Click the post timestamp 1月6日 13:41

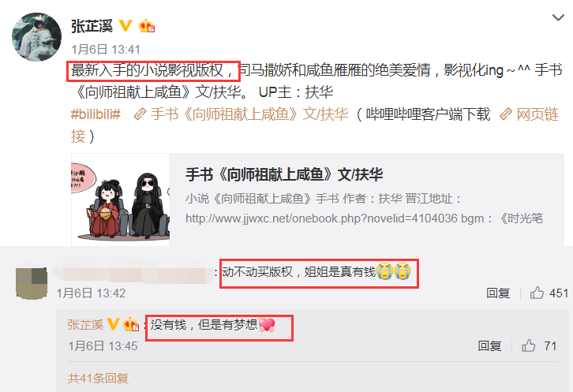coord(106,50)
